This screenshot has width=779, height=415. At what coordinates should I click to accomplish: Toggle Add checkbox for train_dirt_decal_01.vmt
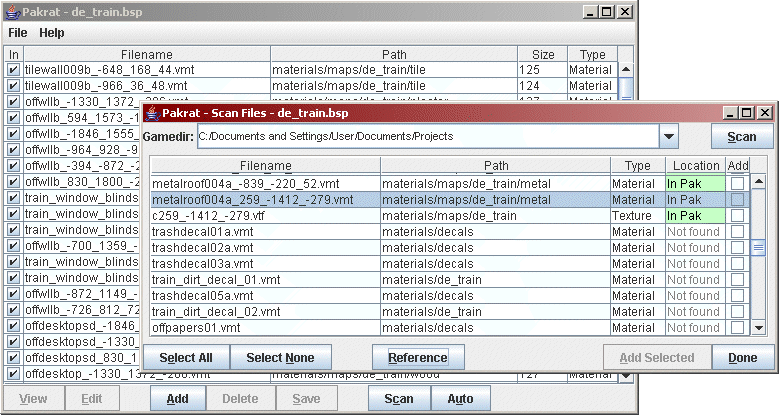(737, 280)
